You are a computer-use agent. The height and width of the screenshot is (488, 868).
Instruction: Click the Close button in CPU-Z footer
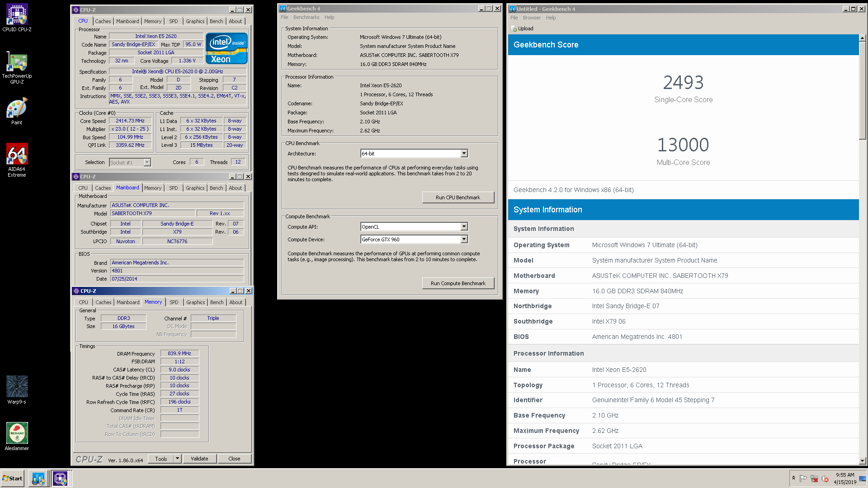coord(234,459)
